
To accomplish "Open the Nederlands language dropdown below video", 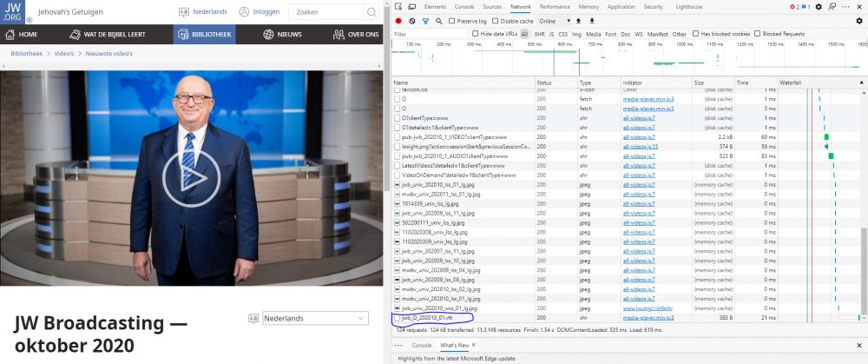I will [316, 318].
